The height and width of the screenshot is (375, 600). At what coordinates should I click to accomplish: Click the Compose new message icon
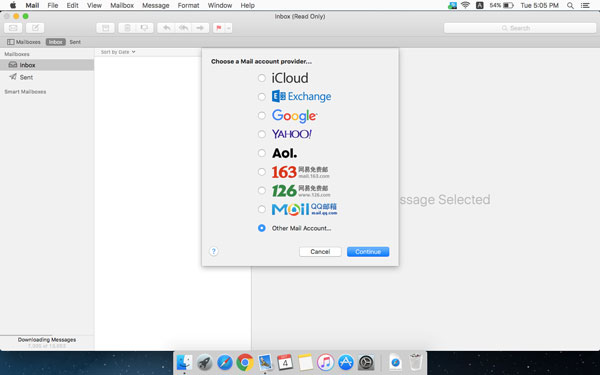35,28
